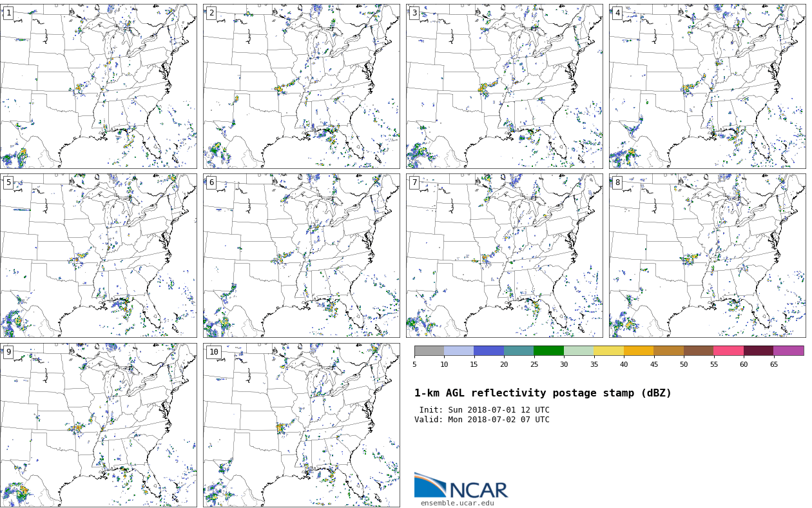The image size is (812, 508).
Task: Select ensemble member 8 reflectivity map
Action: 707,255
